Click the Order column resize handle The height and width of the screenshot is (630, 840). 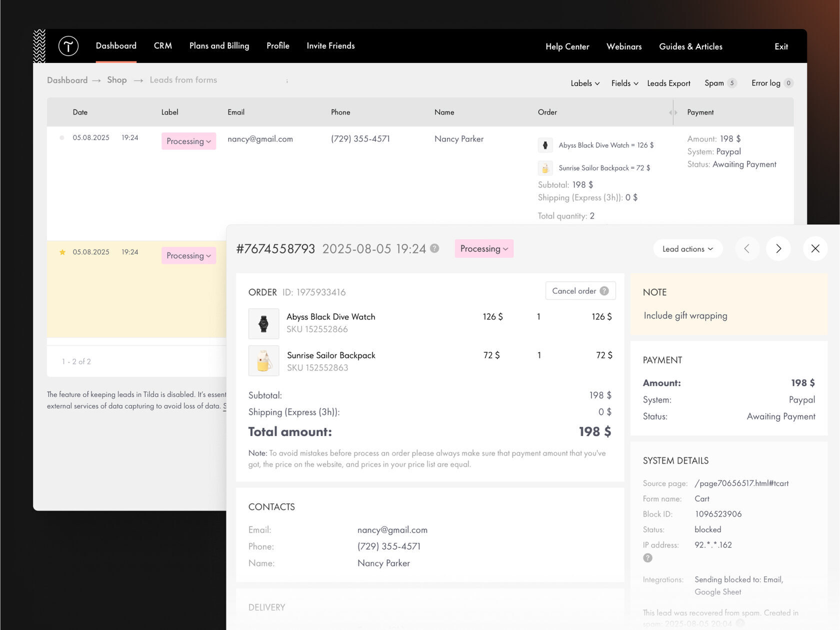click(x=673, y=113)
